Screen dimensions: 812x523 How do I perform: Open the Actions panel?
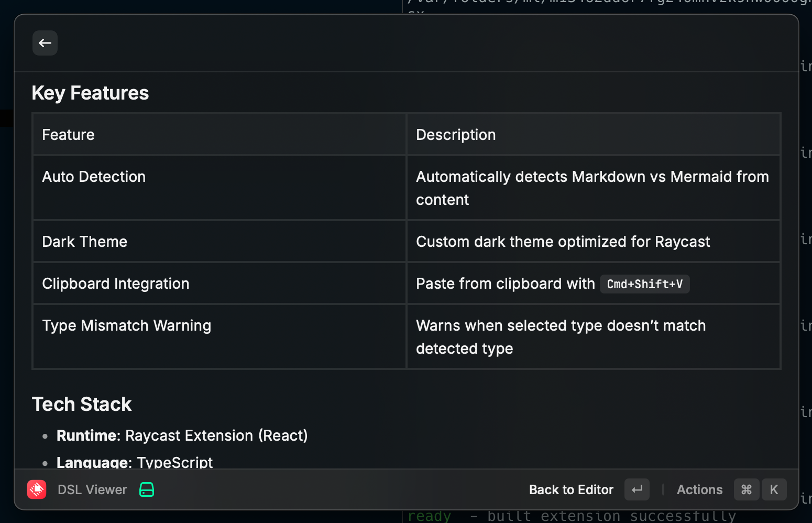[x=699, y=489]
